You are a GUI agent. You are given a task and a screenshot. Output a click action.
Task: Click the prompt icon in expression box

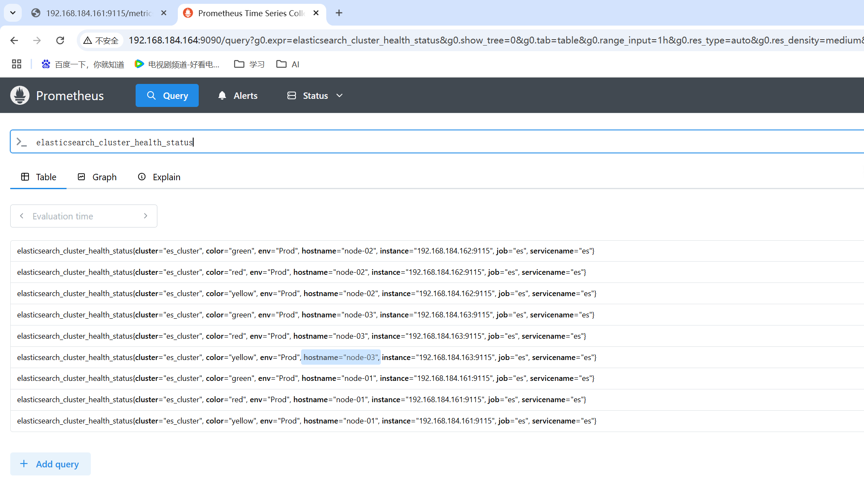point(21,142)
